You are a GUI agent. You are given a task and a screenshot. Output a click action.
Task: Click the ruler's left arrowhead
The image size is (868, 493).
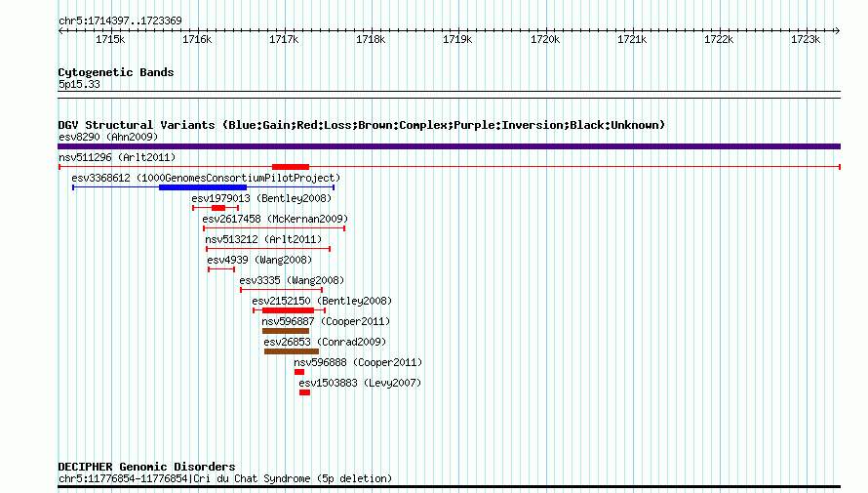pos(60,31)
